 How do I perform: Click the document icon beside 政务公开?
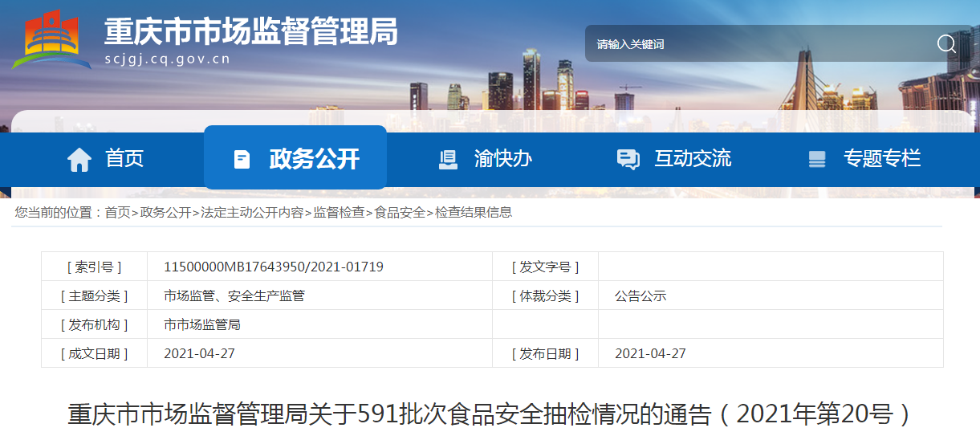coord(242,159)
